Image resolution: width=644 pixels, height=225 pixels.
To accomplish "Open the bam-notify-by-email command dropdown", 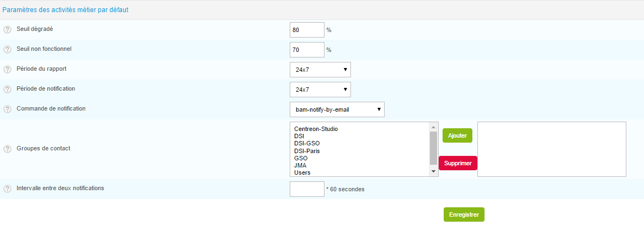I will 337,109.
